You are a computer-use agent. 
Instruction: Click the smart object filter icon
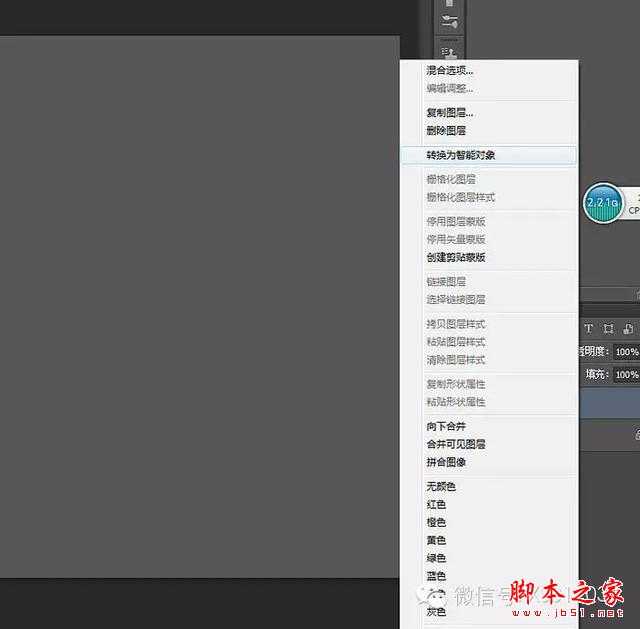click(x=627, y=329)
